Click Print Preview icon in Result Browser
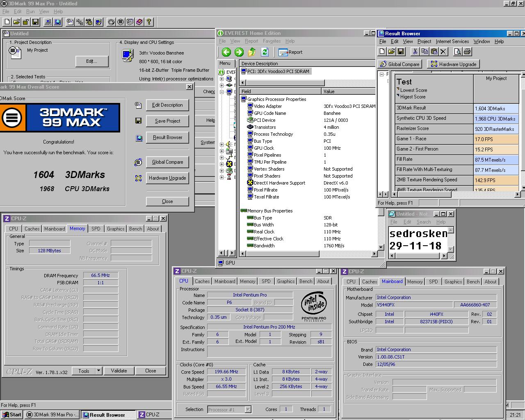525x420 pixels. click(x=457, y=51)
